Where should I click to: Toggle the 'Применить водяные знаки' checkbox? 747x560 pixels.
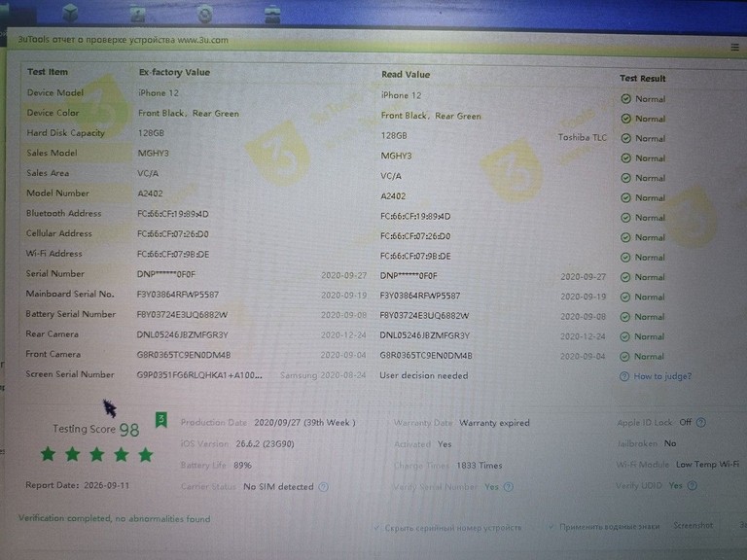tap(551, 527)
